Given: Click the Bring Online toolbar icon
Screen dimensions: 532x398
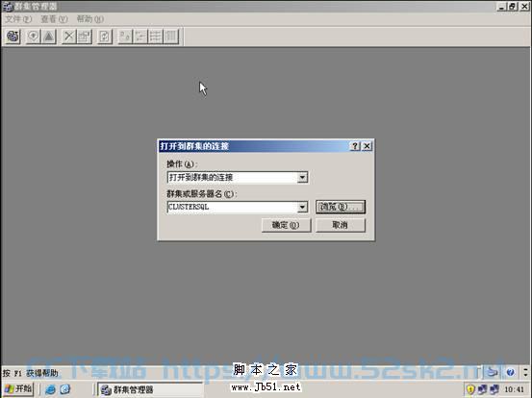Looking at the screenshot, I should point(34,37).
